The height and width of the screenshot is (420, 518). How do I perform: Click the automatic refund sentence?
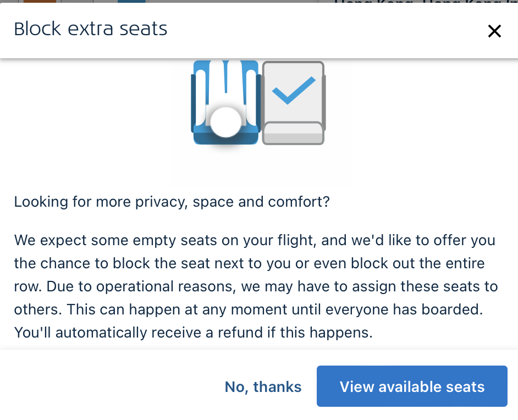click(x=193, y=332)
